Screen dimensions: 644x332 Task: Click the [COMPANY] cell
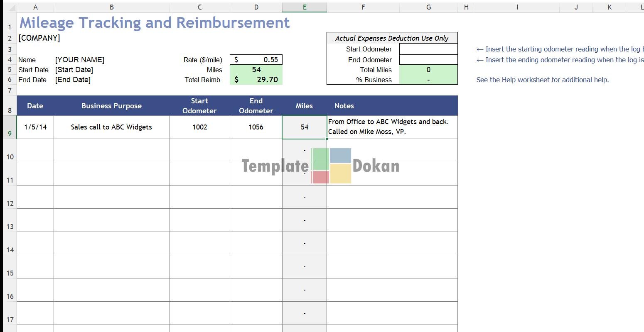[x=39, y=38]
